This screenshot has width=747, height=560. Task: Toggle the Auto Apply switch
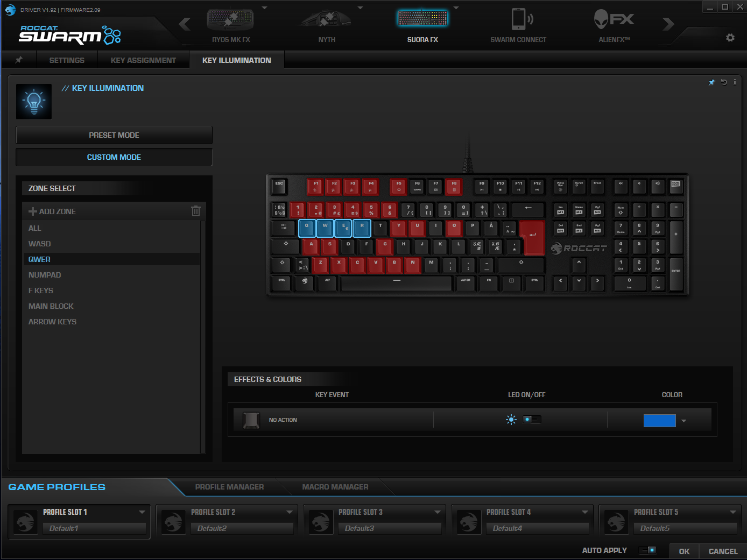(648, 550)
